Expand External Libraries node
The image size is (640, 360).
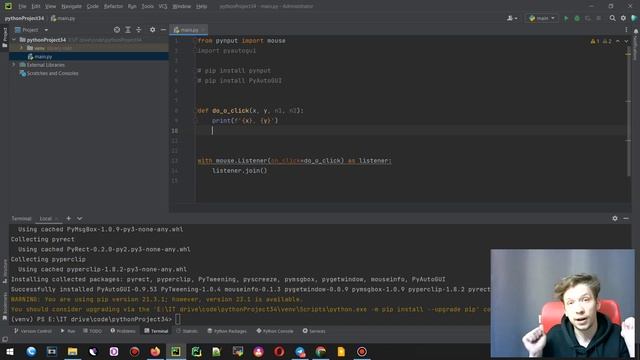tap(14, 65)
